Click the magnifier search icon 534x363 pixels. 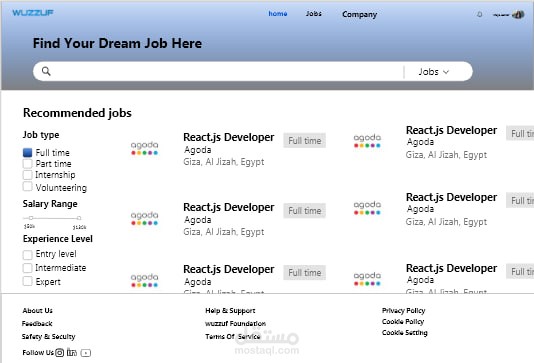[46, 71]
